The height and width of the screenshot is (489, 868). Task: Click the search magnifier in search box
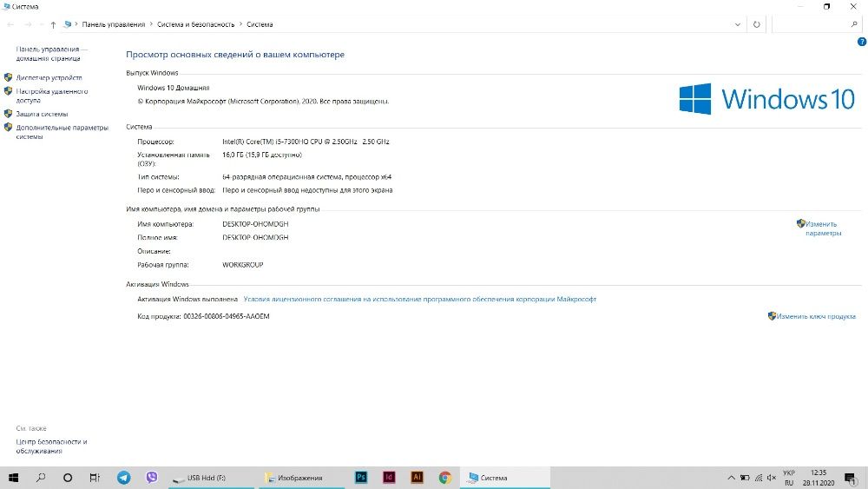(854, 24)
